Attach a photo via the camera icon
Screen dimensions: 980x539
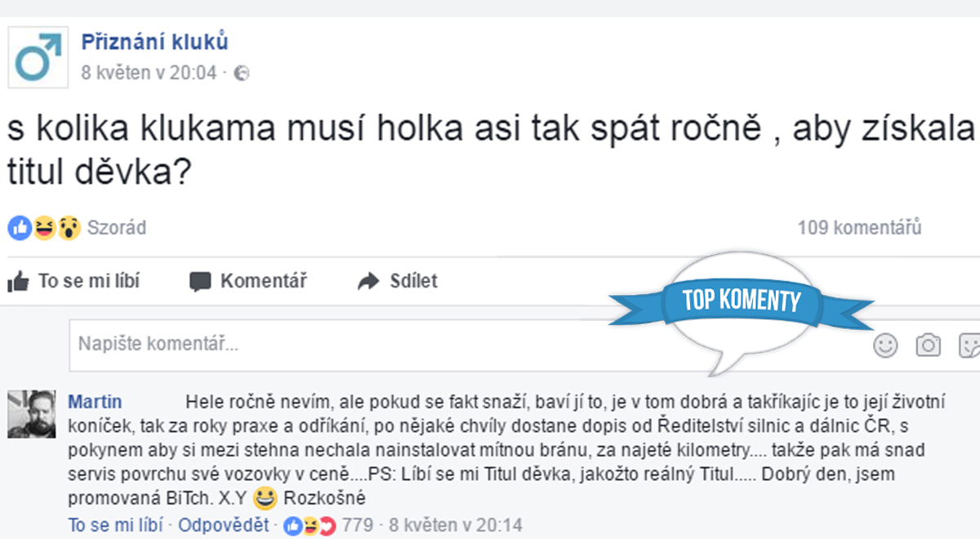tap(928, 345)
